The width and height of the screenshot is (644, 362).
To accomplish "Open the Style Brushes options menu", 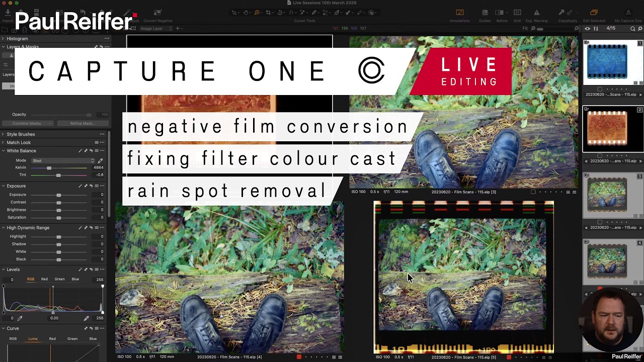I will (x=102, y=134).
